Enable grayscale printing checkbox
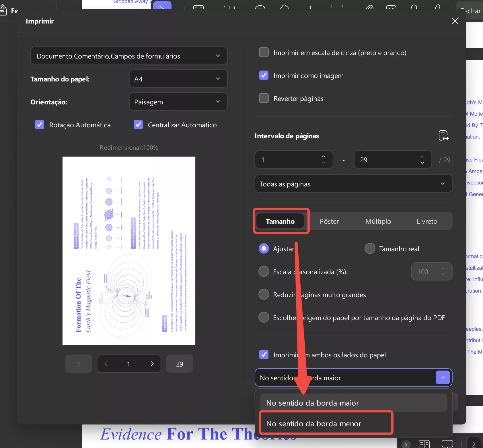 click(x=264, y=52)
